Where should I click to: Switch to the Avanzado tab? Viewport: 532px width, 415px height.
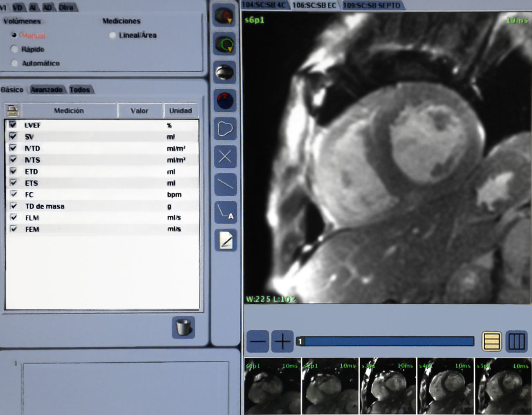(47, 90)
